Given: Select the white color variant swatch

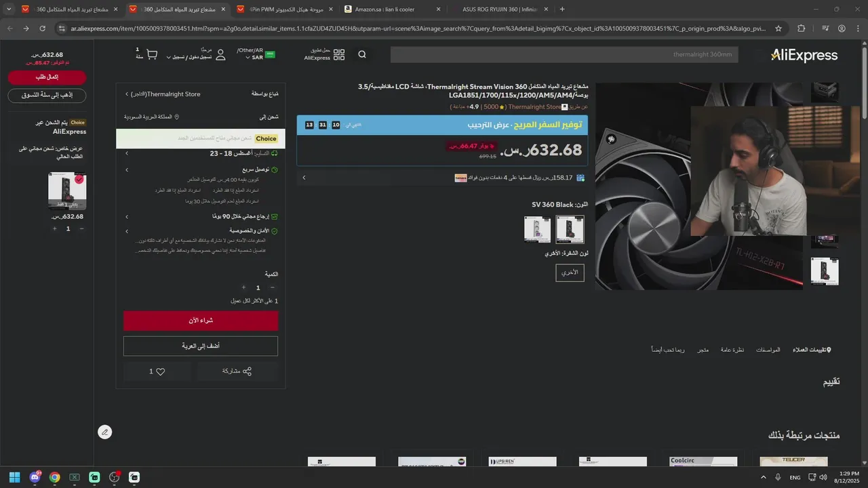Looking at the screenshot, I should pos(538,229).
